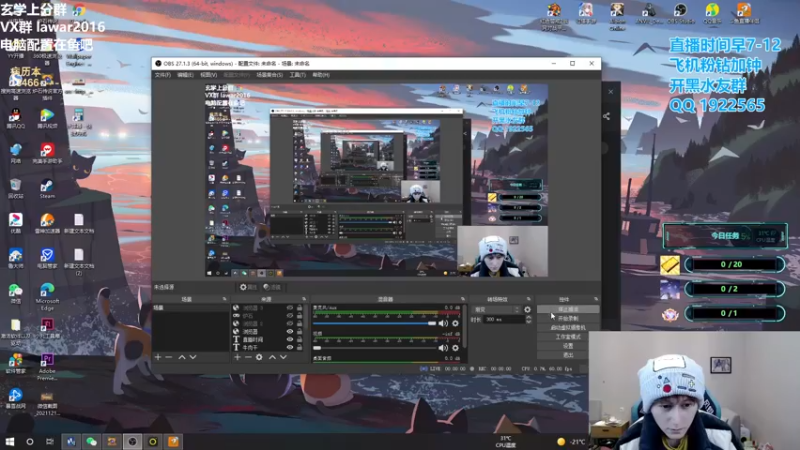This screenshot has width=800, height=450.
Task: Increase transition duration stepper
Action: coord(528,317)
